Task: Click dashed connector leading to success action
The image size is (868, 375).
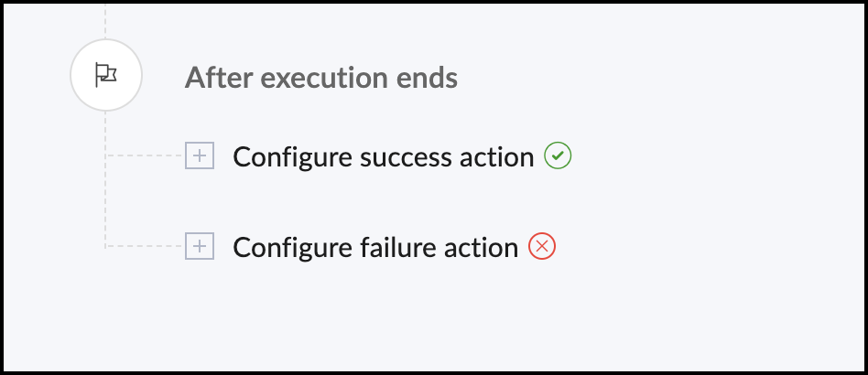Action: (145, 155)
